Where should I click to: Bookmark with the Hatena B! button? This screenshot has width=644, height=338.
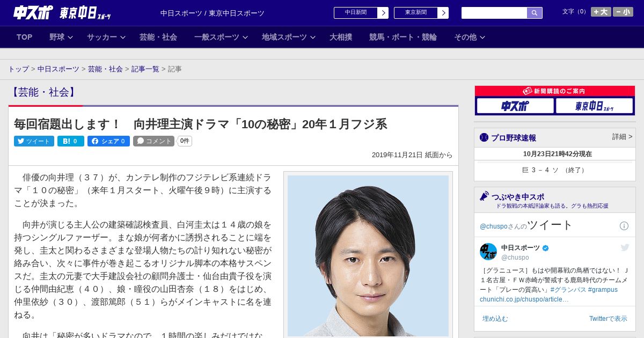pos(70,141)
